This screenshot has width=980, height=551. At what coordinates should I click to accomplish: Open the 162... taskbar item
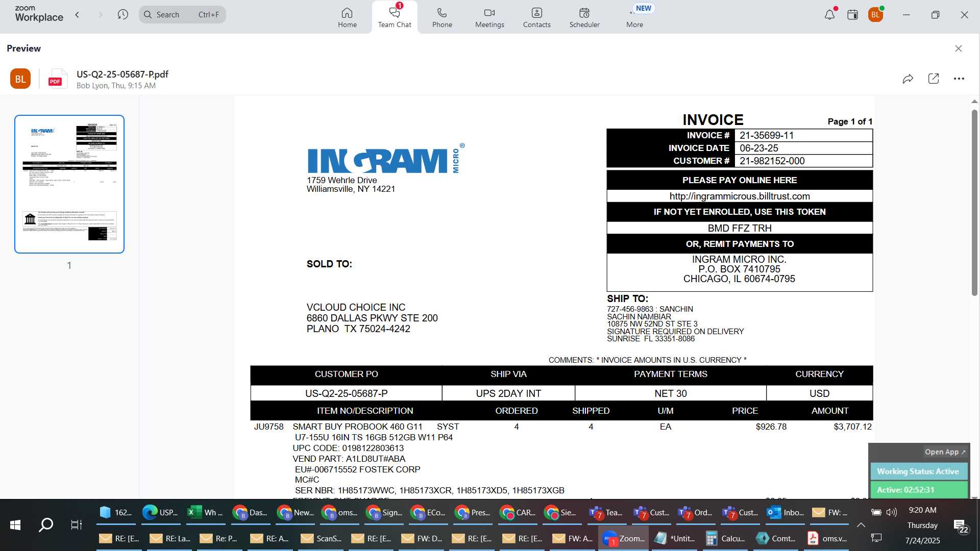[x=115, y=512]
